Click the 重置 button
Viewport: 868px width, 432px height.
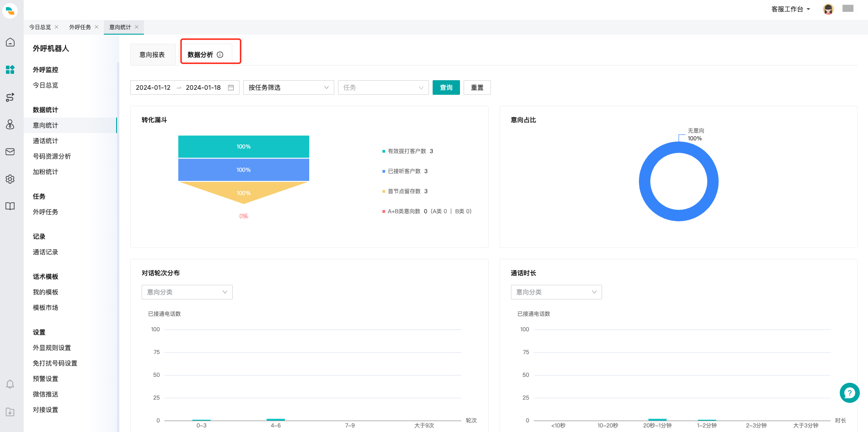[x=477, y=87]
